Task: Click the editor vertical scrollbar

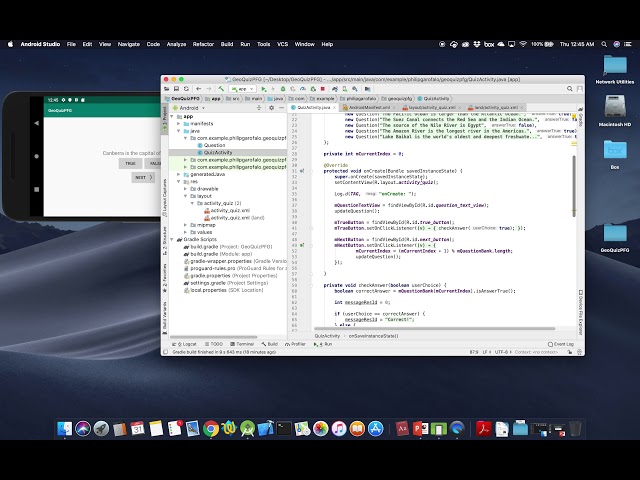Action: 574,186
